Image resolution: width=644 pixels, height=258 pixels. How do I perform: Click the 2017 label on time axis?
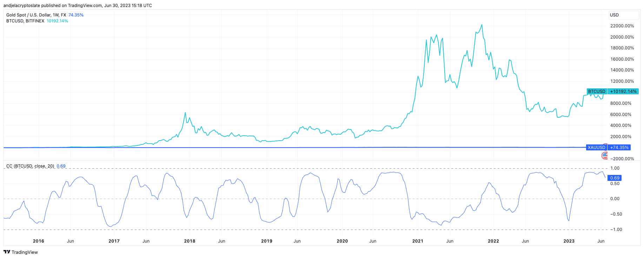coord(114,241)
